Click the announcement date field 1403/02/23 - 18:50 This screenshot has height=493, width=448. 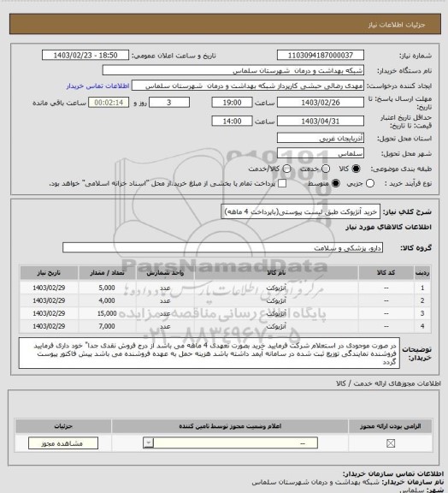click(x=85, y=56)
